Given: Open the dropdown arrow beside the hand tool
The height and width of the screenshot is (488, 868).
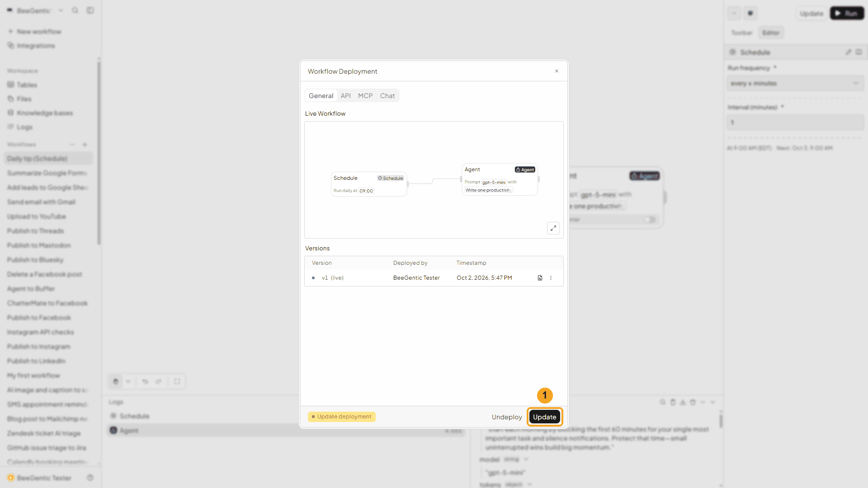Looking at the screenshot, I should point(128,381).
